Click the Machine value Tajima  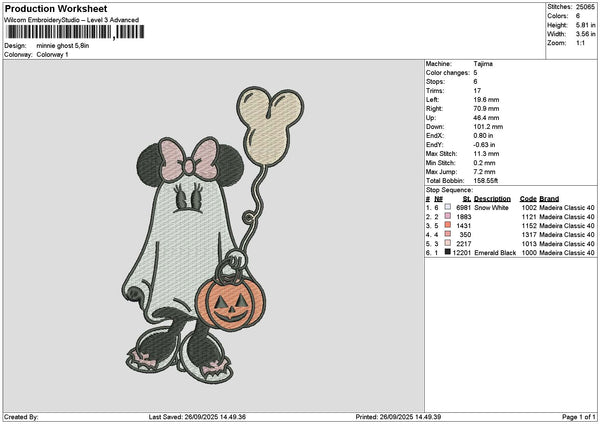pyautogui.click(x=481, y=63)
